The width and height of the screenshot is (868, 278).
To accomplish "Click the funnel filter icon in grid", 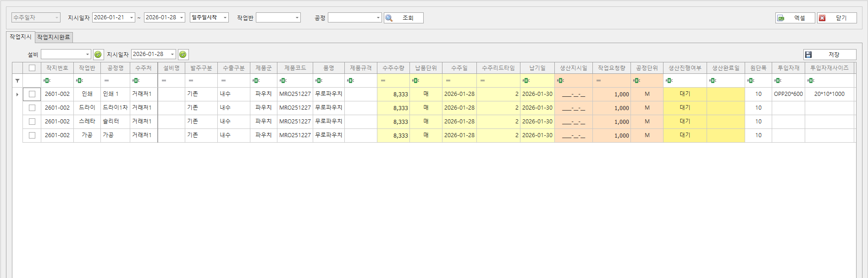I will pos(17,81).
